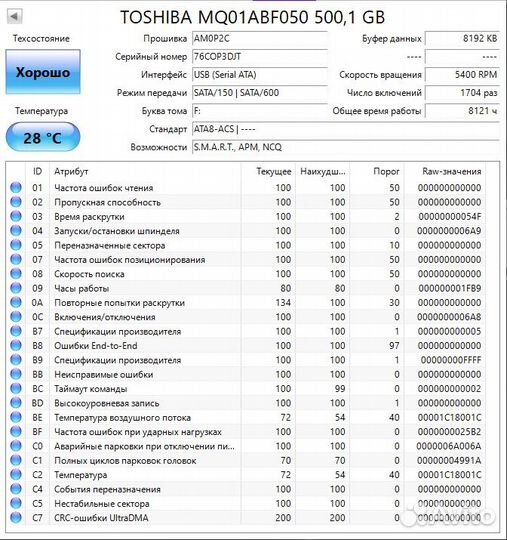Select the Таймаут команды attribute name

(91, 389)
